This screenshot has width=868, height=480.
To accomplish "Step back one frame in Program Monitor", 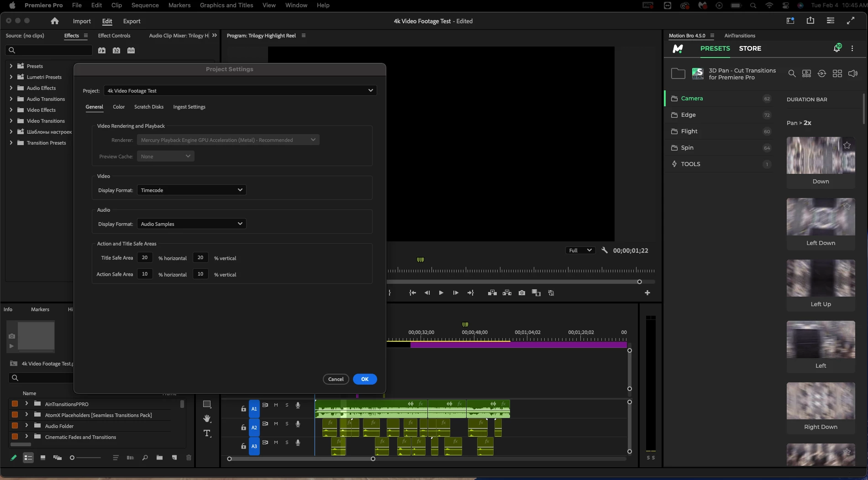I will 427,293.
